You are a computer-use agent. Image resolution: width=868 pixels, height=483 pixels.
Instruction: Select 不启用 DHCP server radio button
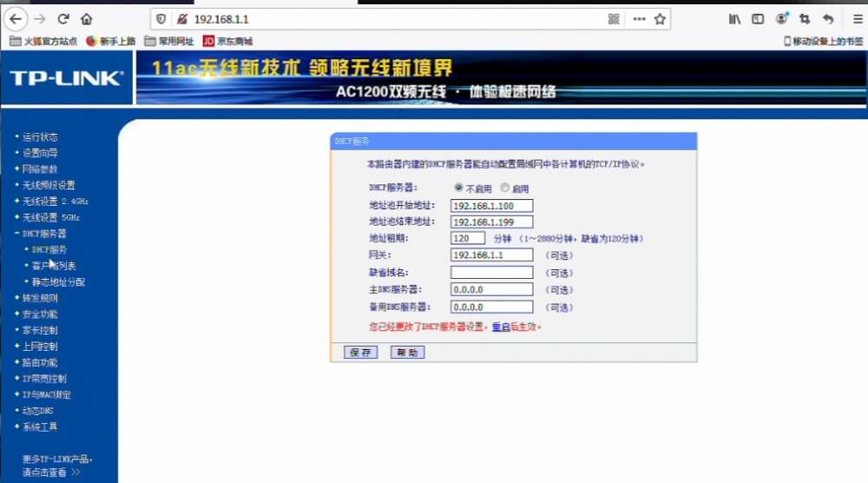point(458,188)
